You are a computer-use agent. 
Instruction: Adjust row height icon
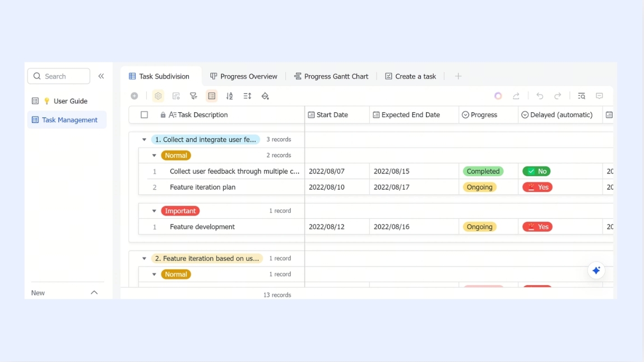[x=247, y=96]
